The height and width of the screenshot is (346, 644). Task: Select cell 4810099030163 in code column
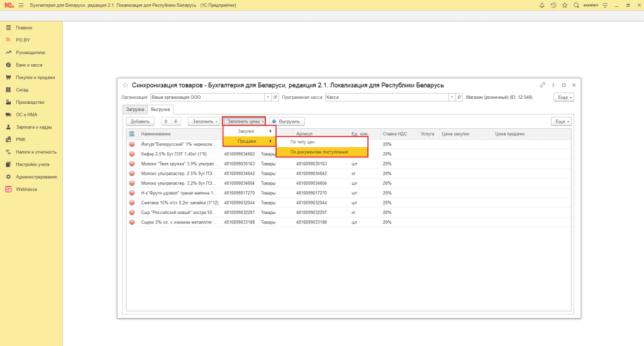coord(240,164)
